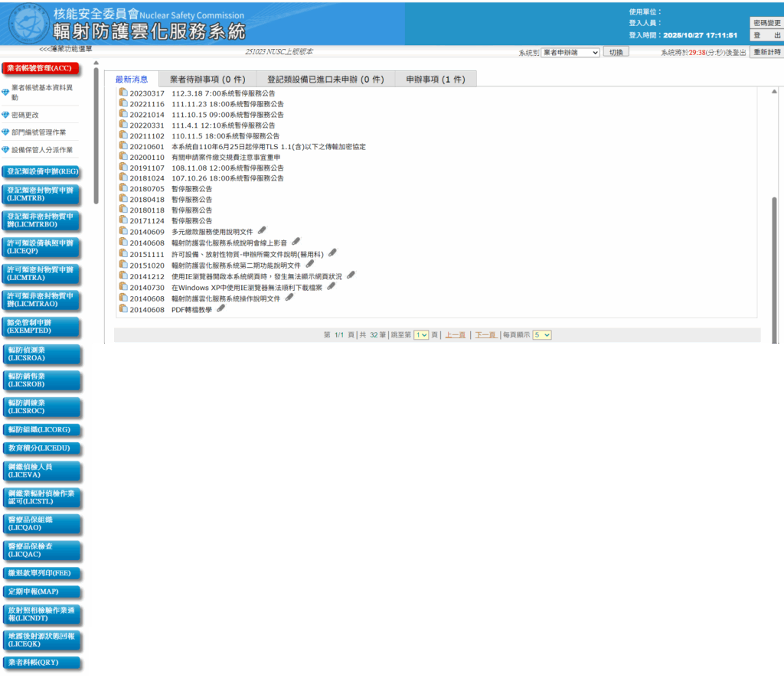Click folder icon beside the 20230317 announcement
This screenshot has width=784, height=684.
tap(123, 93)
